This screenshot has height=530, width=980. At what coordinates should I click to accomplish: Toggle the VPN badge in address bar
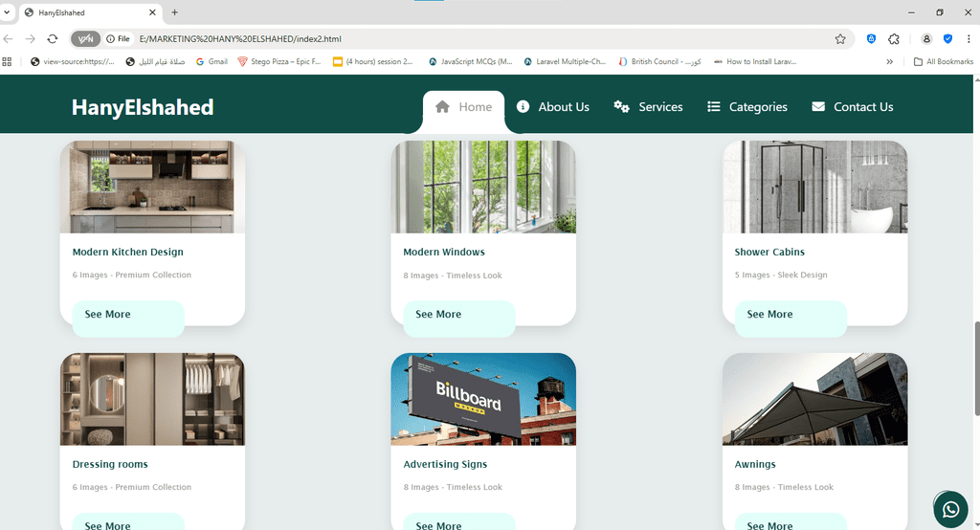tap(85, 39)
